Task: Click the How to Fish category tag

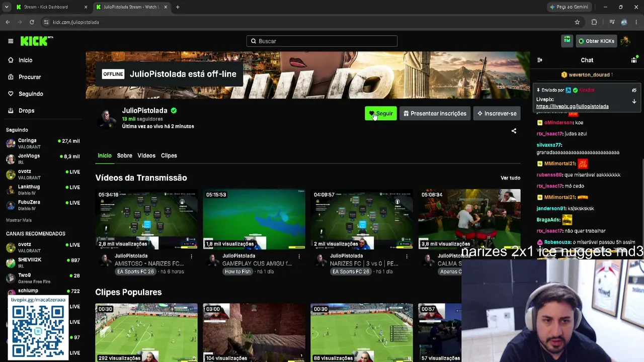Action: tap(237, 272)
